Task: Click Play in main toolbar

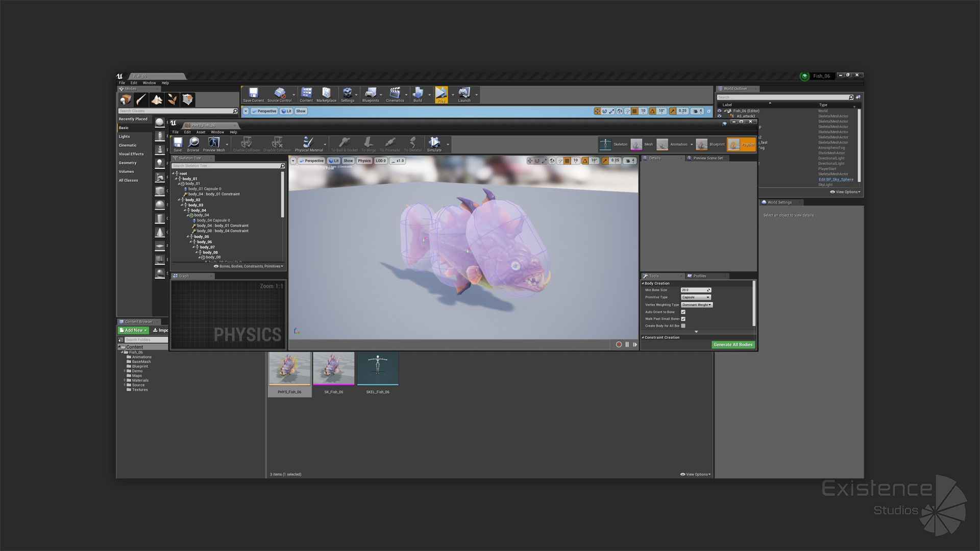Action: (x=442, y=95)
